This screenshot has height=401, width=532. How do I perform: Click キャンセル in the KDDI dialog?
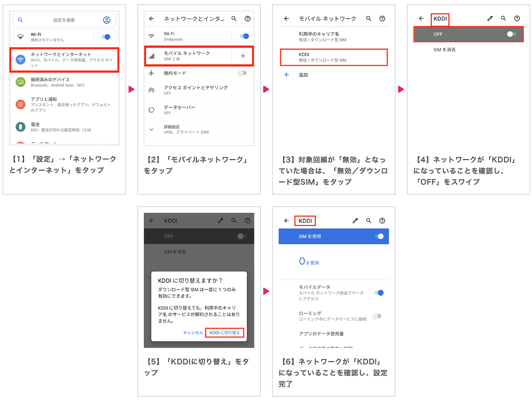[193, 333]
